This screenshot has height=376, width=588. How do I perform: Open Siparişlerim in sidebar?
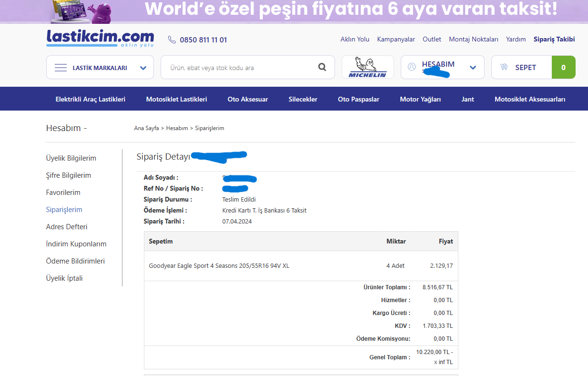(64, 210)
